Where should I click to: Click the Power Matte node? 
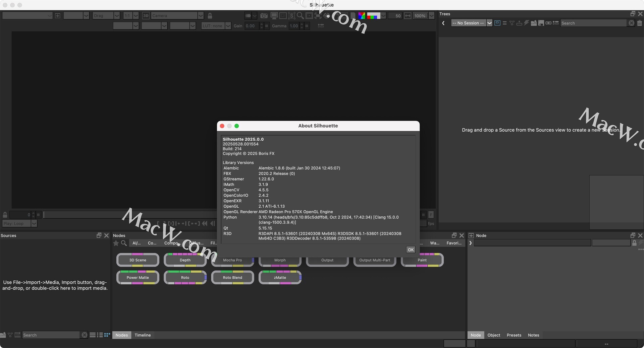(x=138, y=277)
